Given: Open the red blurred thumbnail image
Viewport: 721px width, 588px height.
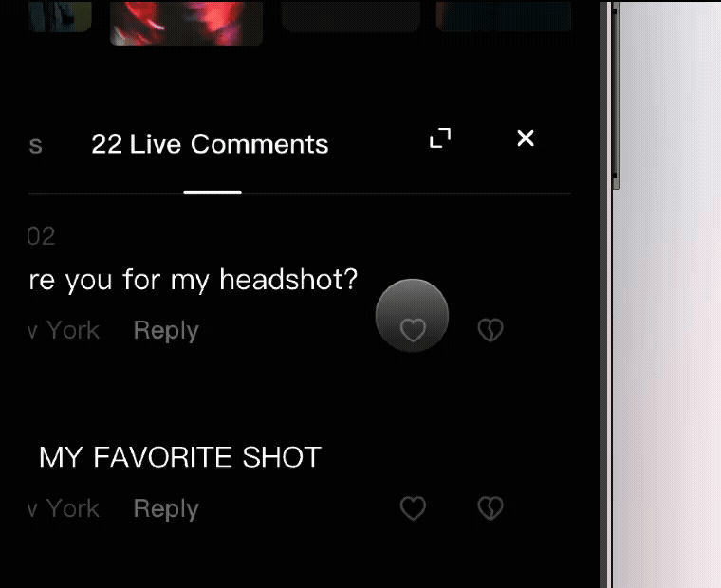Looking at the screenshot, I should (186, 23).
